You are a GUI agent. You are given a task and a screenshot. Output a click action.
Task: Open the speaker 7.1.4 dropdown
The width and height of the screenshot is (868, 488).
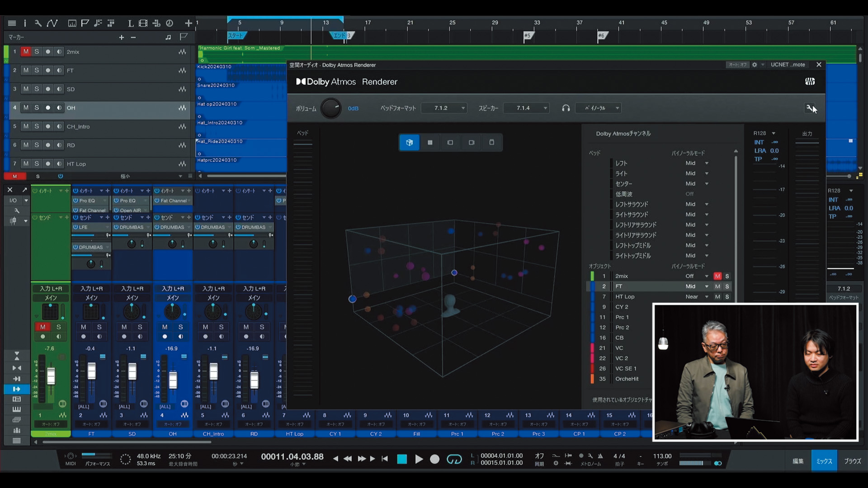pyautogui.click(x=527, y=108)
